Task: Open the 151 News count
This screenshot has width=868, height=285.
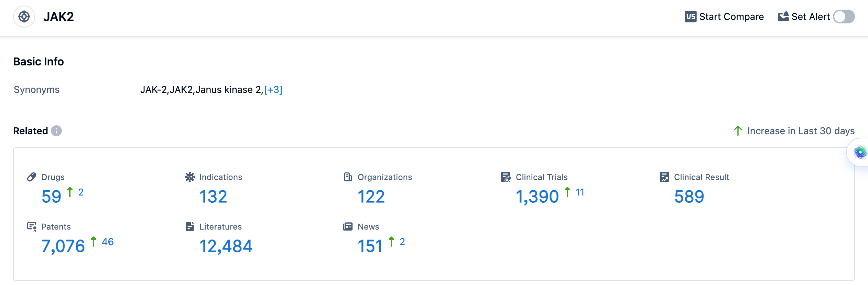Action: click(x=370, y=246)
